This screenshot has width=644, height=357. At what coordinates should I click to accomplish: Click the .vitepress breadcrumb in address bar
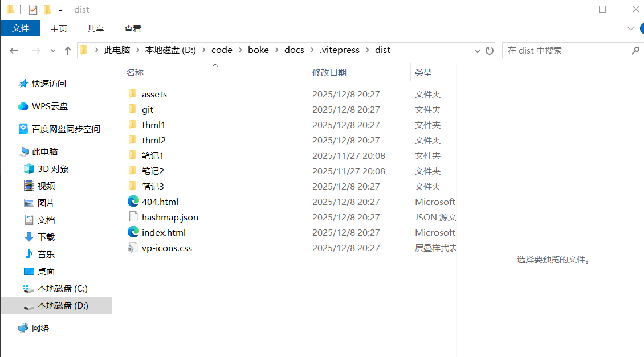pyautogui.click(x=339, y=50)
